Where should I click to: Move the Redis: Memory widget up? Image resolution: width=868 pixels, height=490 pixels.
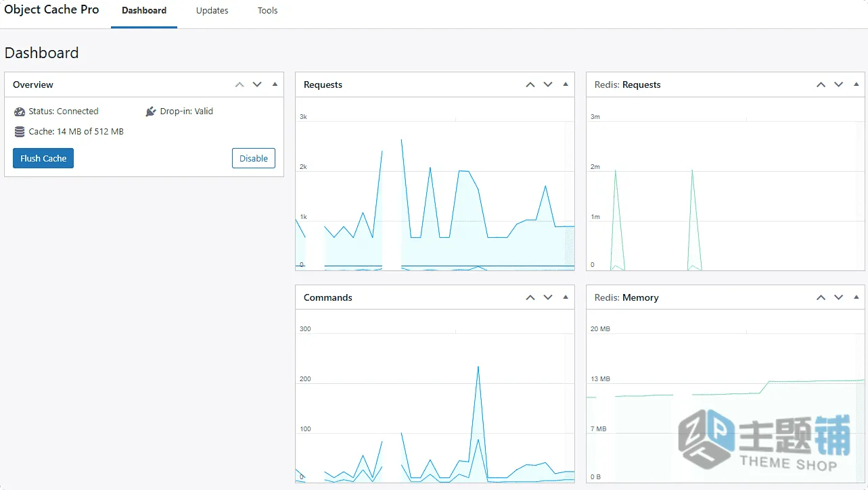821,297
